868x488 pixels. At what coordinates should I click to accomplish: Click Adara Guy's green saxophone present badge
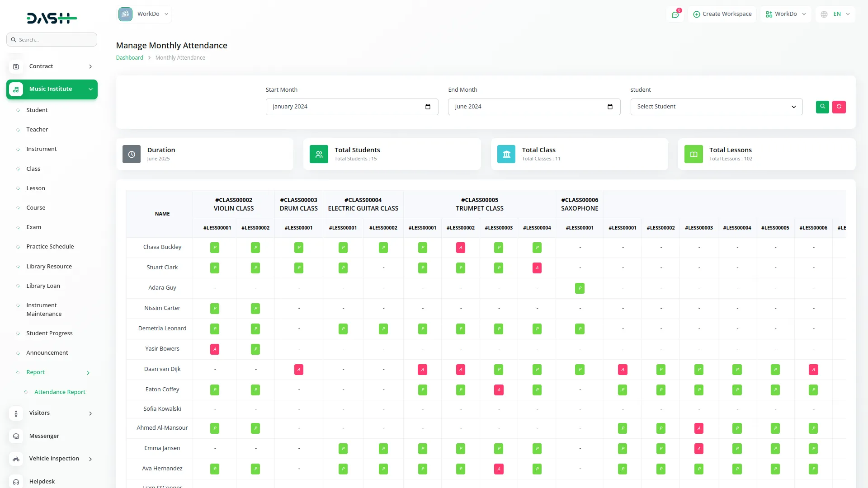pos(580,288)
